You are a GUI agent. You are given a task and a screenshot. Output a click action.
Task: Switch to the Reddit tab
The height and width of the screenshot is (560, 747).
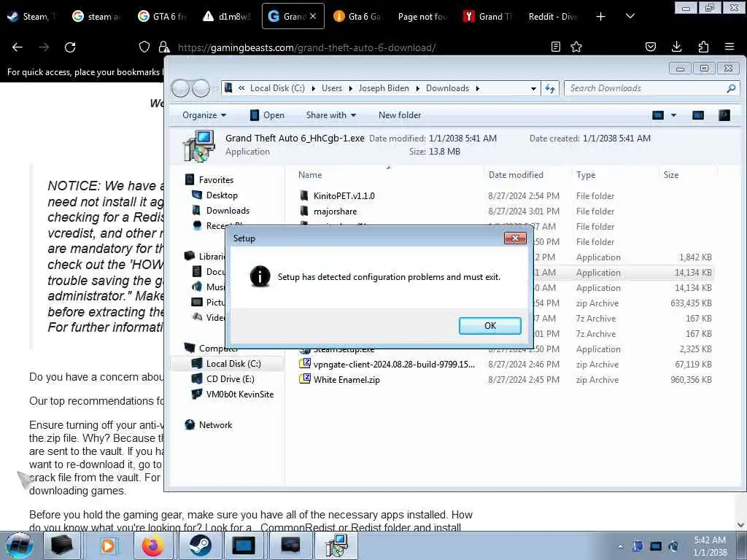coord(553,17)
